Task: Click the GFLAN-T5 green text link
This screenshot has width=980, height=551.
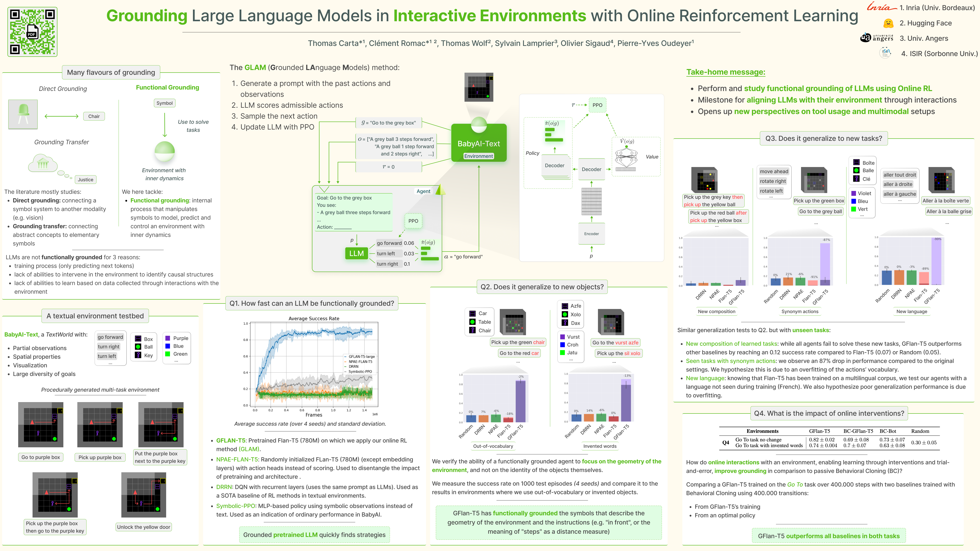Action: click(x=230, y=440)
